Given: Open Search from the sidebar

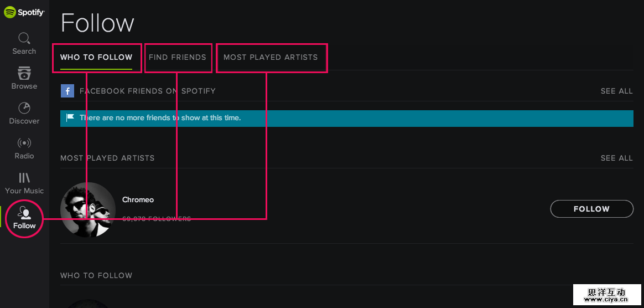Looking at the screenshot, I should pos(24,43).
